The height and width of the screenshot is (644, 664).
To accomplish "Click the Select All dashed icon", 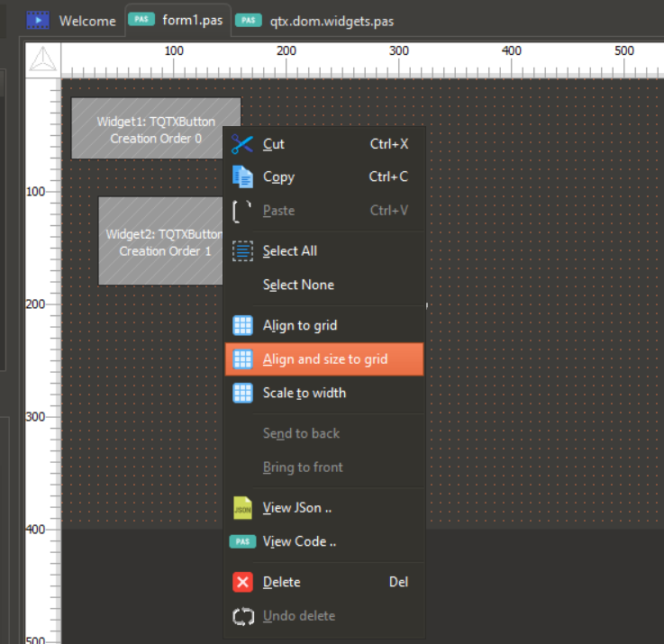I will 242,251.
